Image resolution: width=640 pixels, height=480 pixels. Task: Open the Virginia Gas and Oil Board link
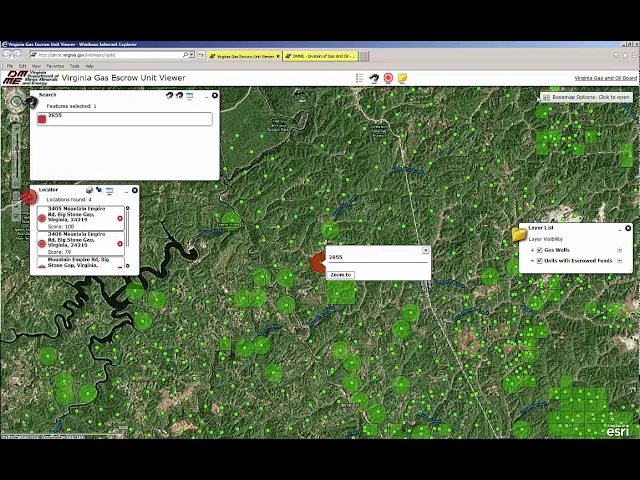coord(605,78)
